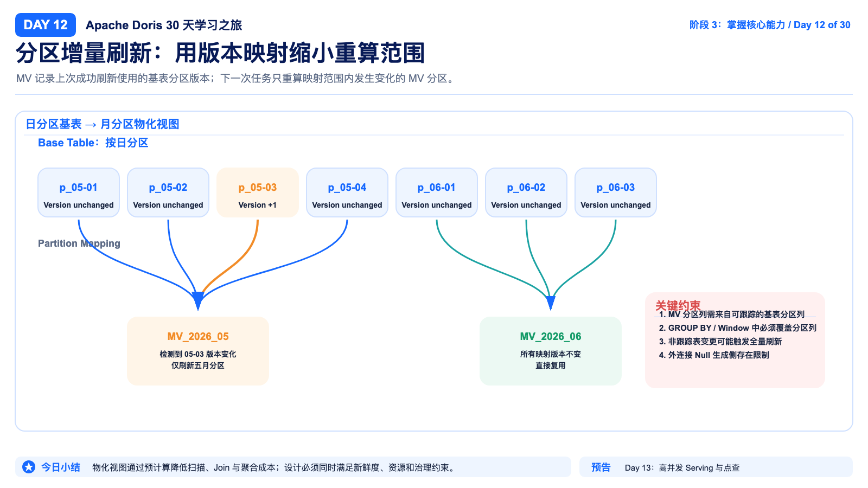Viewport: 868px width, 488px height.
Task: Select the p_06-03 partition card
Action: 616,192
